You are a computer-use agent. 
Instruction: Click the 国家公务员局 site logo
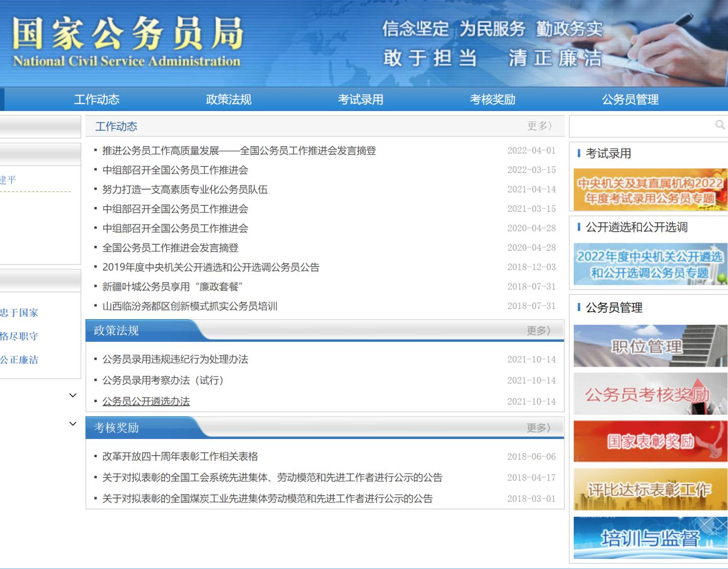(127, 41)
